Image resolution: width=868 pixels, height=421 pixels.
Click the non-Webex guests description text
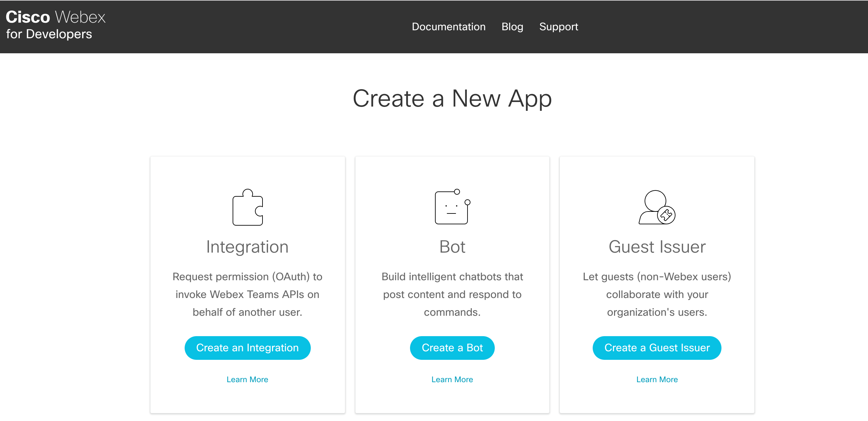656,294
